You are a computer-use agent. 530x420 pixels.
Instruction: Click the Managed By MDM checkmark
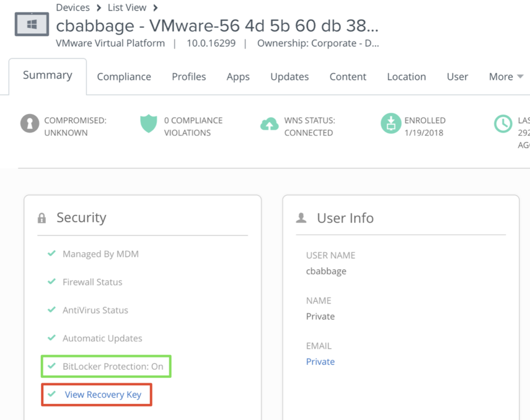(x=52, y=253)
